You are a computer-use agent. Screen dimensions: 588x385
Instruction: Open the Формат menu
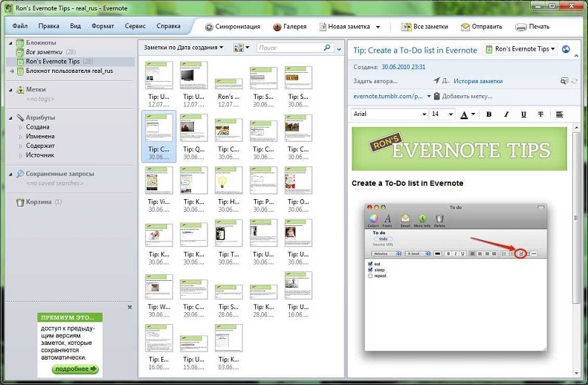(103, 26)
